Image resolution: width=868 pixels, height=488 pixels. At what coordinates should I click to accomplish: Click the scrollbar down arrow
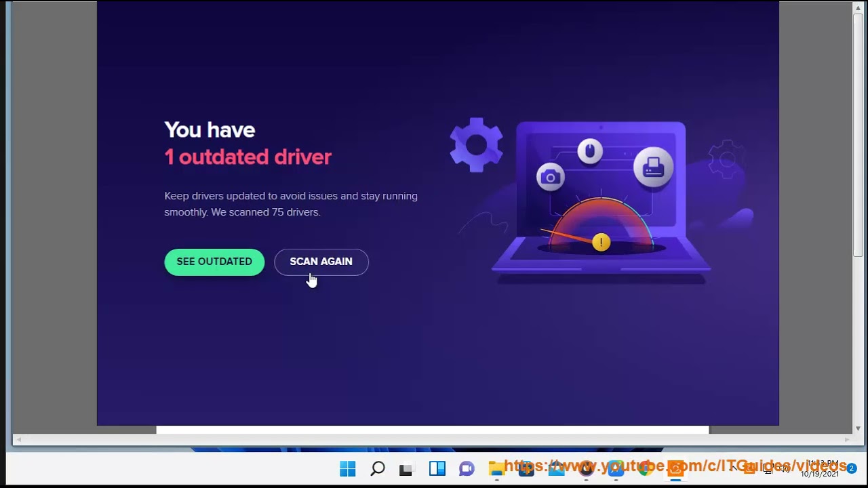coord(858,428)
